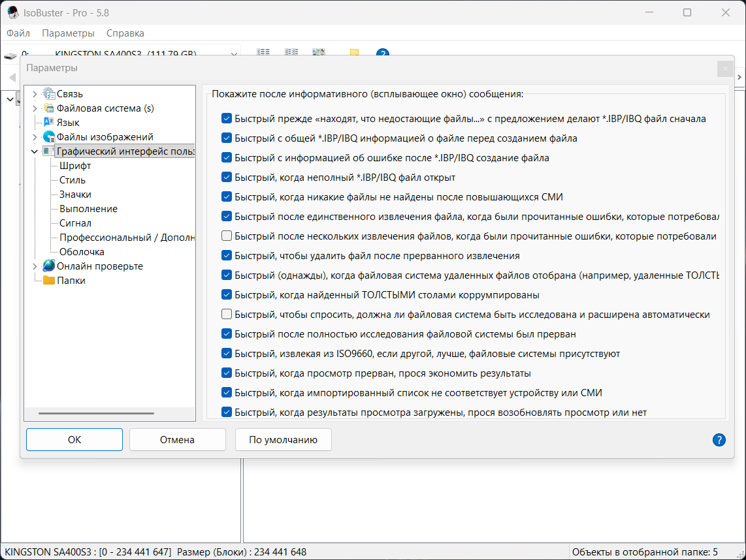Enable checkbox about автоматически расширена file system
The height and width of the screenshot is (560, 746).
coord(227,314)
